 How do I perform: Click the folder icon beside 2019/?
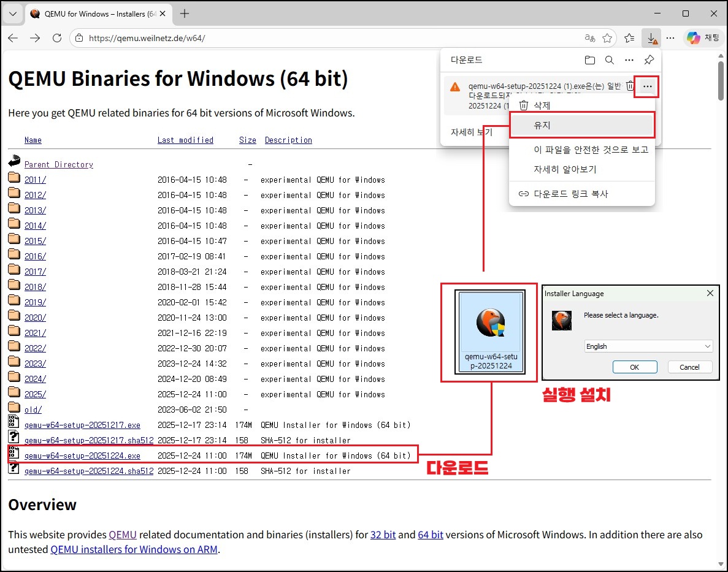[x=14, y=300]
